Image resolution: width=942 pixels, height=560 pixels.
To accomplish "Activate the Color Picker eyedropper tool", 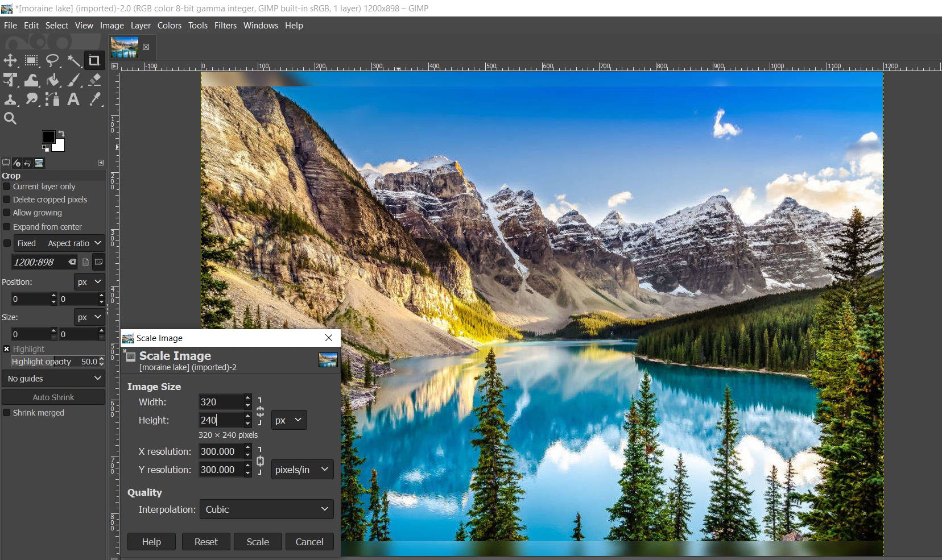I will [x=95, y=99].
